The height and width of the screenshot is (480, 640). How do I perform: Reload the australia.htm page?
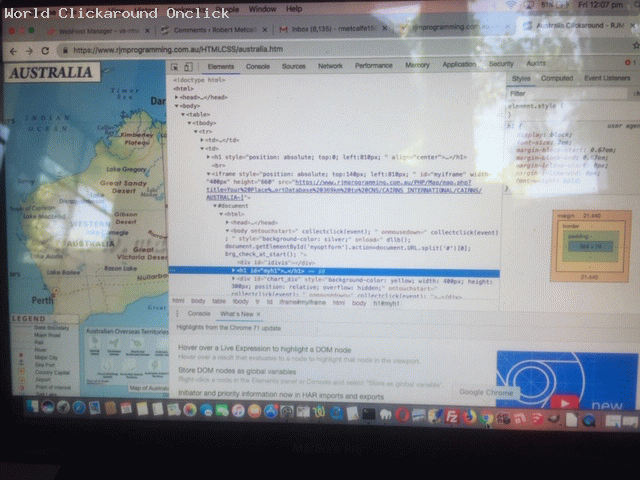tap(45, 51)
